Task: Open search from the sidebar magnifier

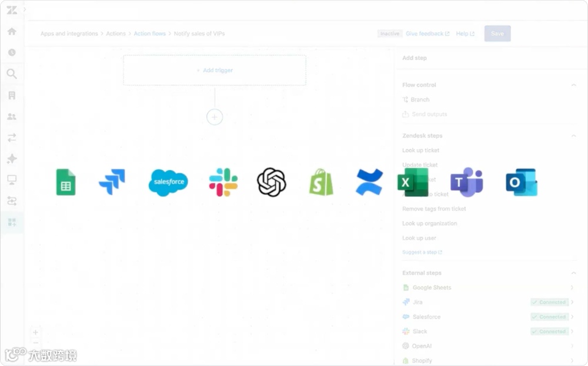Action: (12, 73)
